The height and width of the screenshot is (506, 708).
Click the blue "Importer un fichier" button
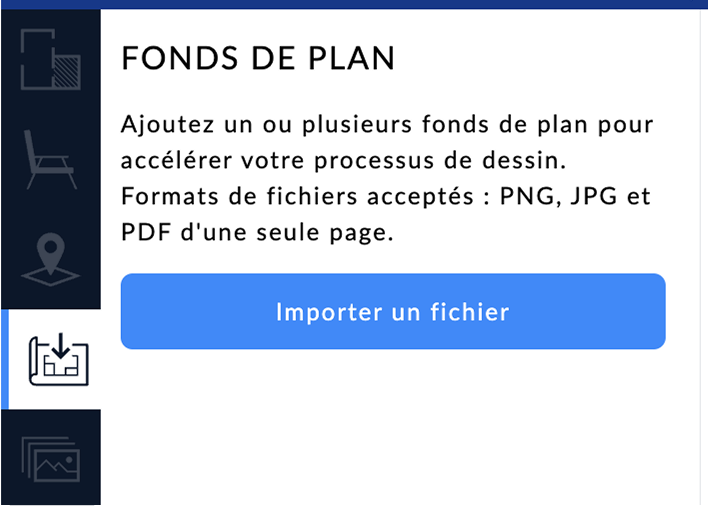[393, 312]
